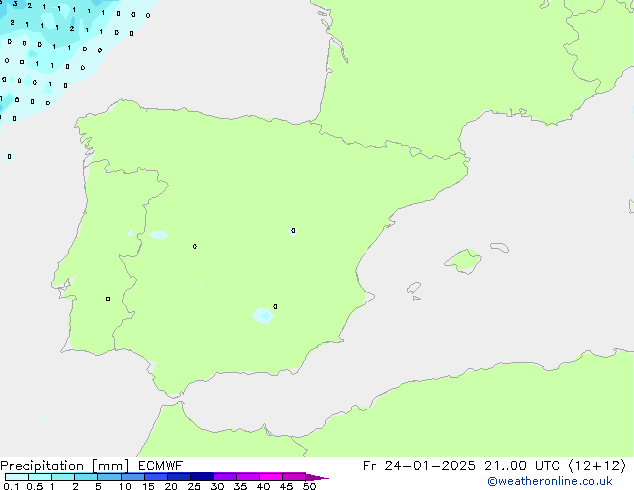634x490 pixels.
Task: Select the 40–45 mm magenta legend swatch
Action: 271,477
